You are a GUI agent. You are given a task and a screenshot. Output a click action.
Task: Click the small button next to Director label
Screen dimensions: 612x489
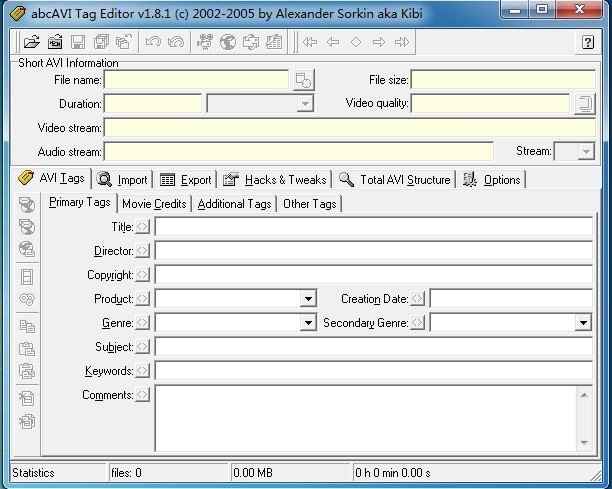(x=143, y=251)
